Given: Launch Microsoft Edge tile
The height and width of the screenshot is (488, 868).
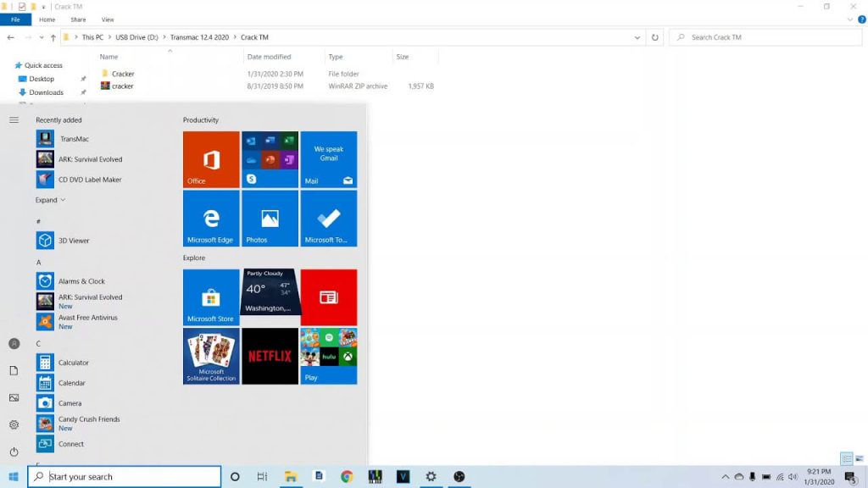Looking at the screenshot, I should tap(211, 219).
